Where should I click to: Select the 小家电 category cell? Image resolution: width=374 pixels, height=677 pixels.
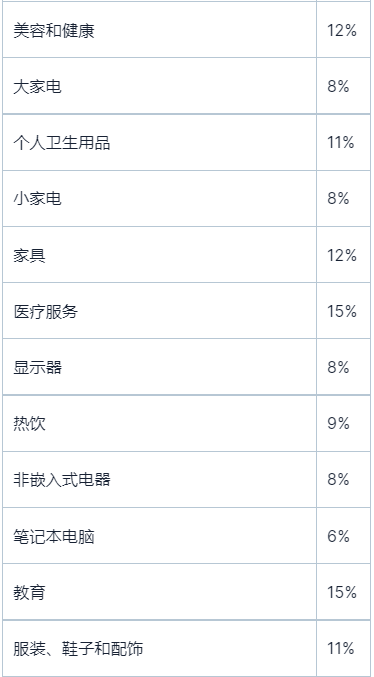[159, 199]
